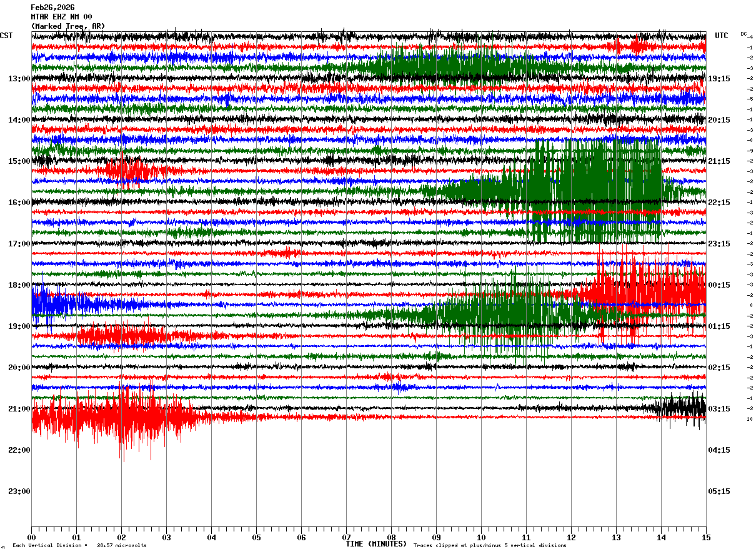
Task: Click the location text (Marked Tree, AR)
Action: (x=67, y=26)
